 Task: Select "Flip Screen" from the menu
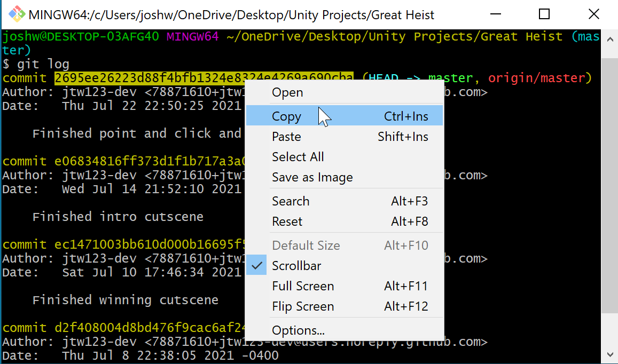[303, 306]
